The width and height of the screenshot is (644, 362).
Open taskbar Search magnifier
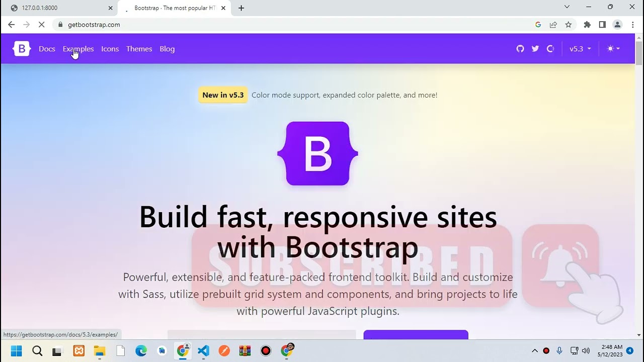click(x=37, y=350)
